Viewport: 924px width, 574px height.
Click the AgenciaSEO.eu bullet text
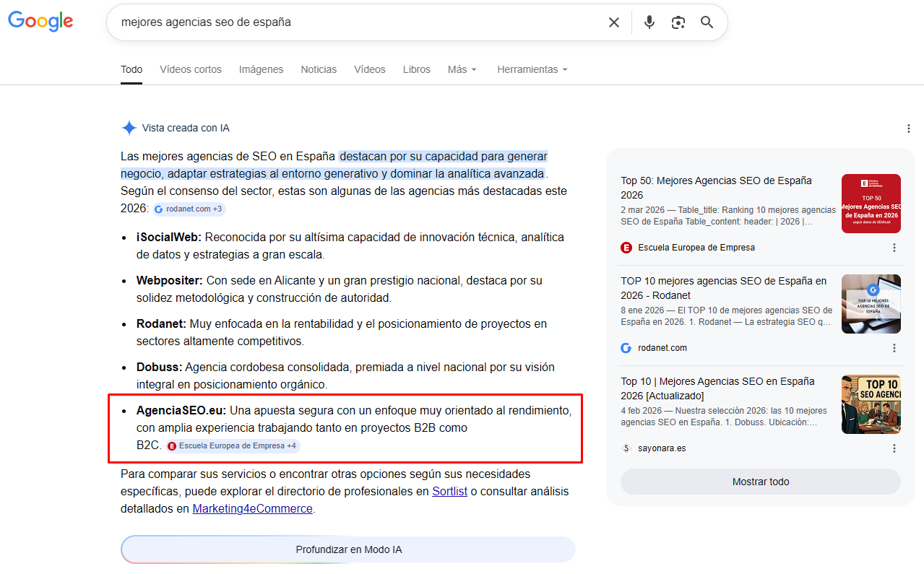[354, 428]
